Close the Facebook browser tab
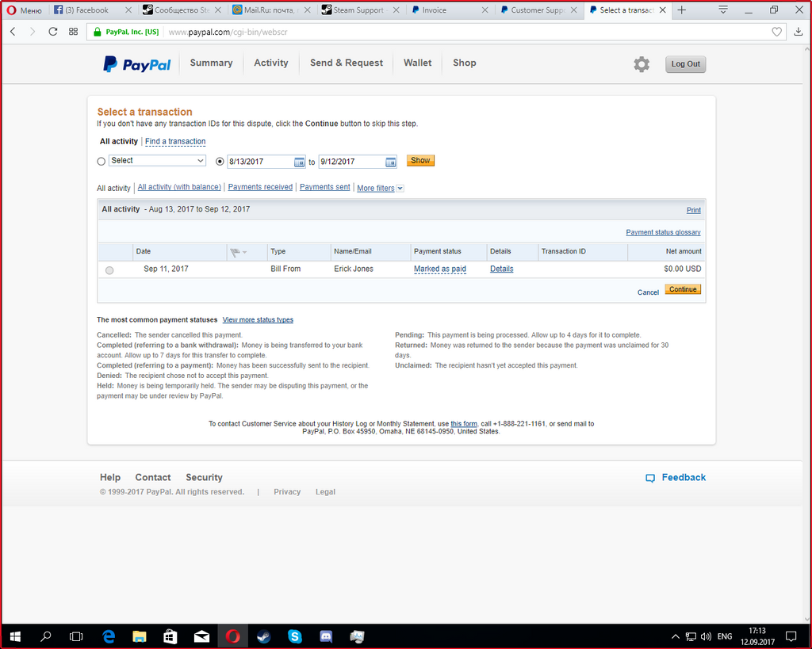812x649 pixels. (x=128, y=10)
